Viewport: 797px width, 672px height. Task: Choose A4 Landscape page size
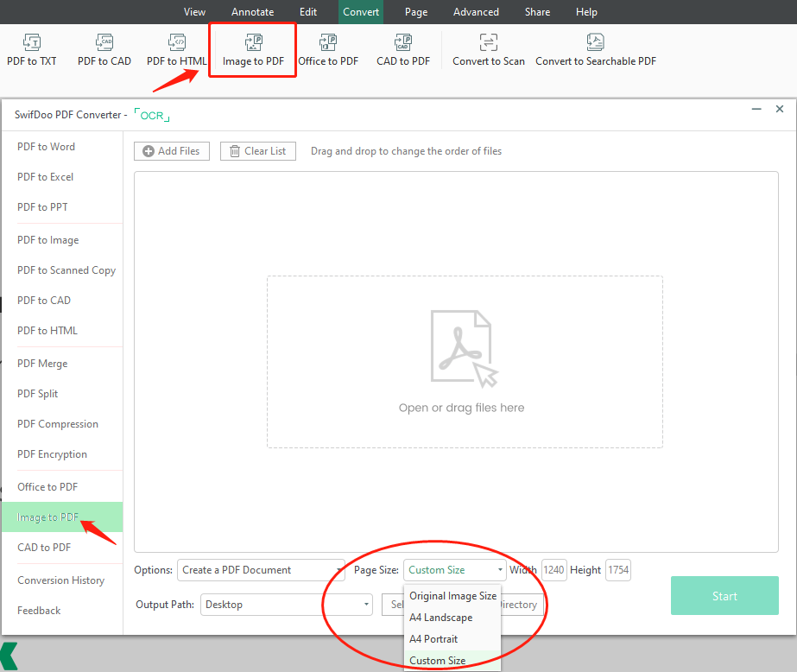tap(452, 617)
